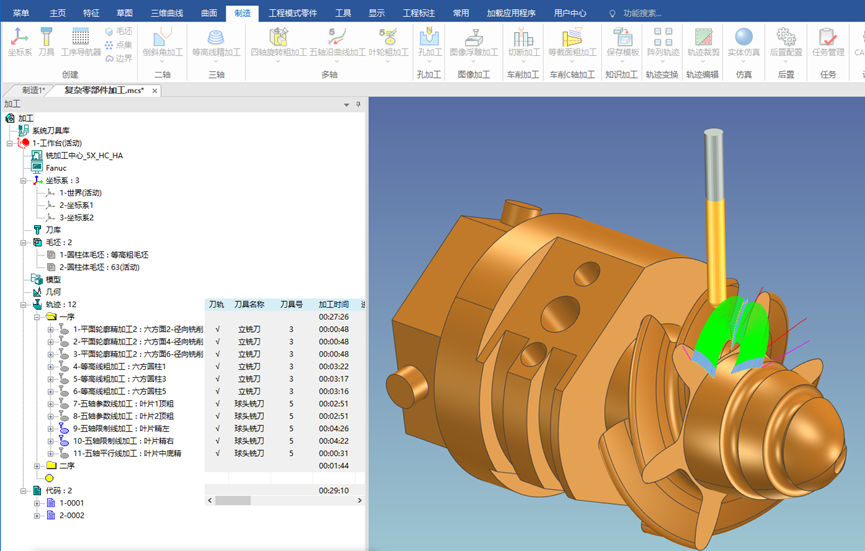Toggle checkmark for 1-平面轮廓精加工2 toolpath row
The width and height of the screenshot is (865, 551).
click(x=217, y=329)
